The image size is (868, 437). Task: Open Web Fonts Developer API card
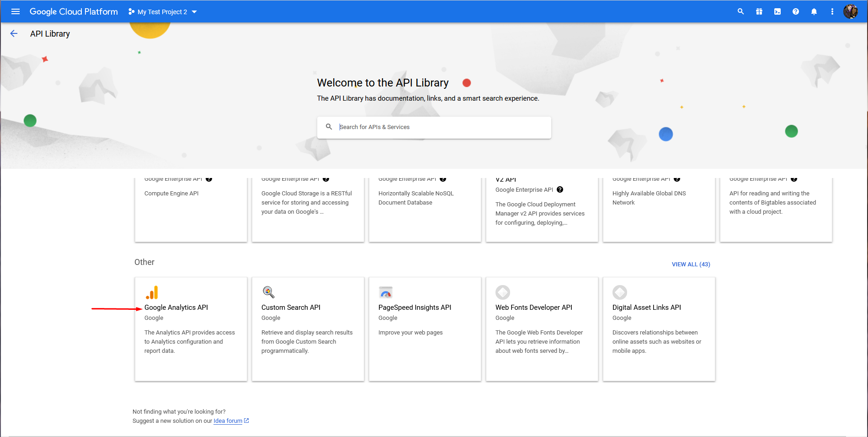[x=542, y=329]
